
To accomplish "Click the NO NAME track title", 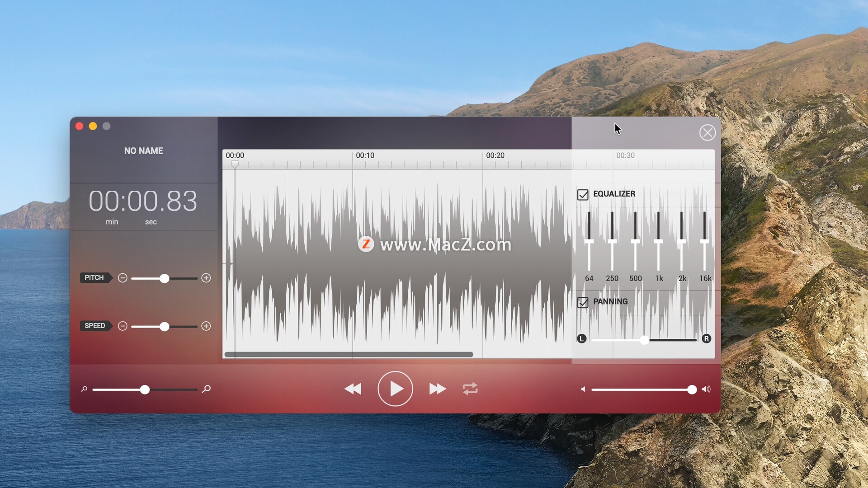I will tap(143, 151).
